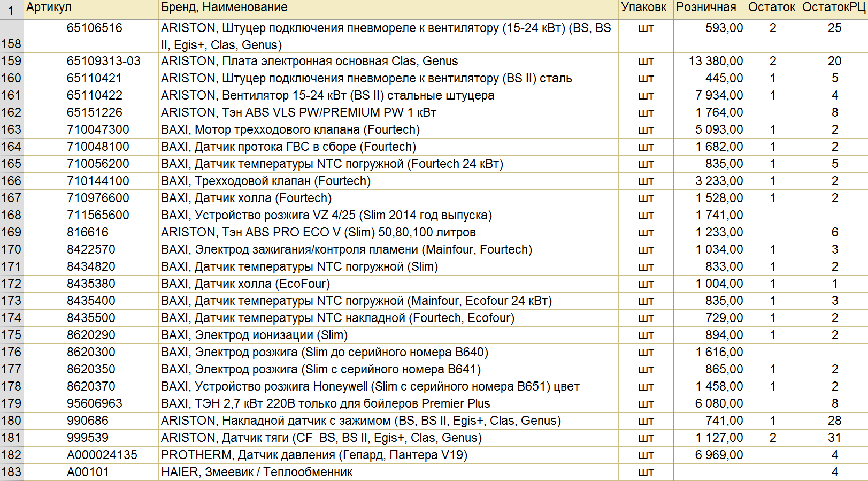Click article cell 8435380
Image resolution: width=868 pixels, height=481 pixels.
tap(91, 284)
